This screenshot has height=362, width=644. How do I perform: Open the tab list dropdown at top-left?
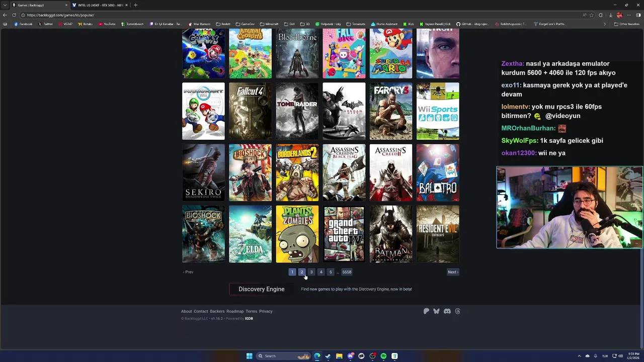coord(5,5)
